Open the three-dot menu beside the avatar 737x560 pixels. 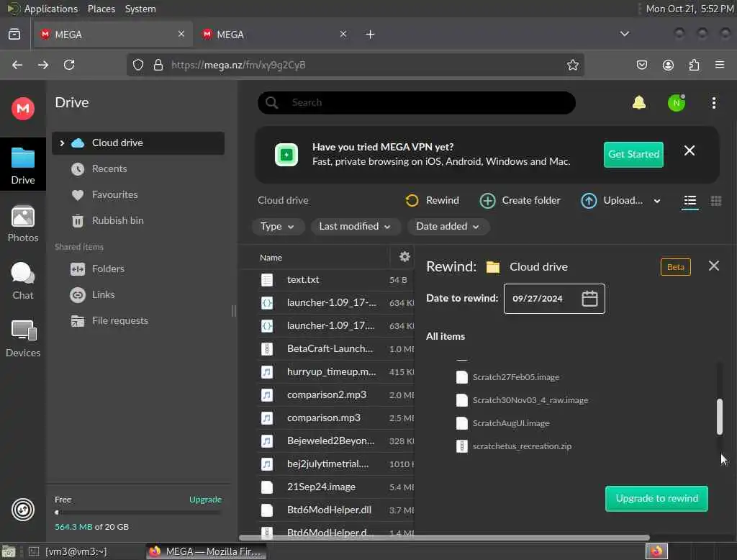[713, 103]
